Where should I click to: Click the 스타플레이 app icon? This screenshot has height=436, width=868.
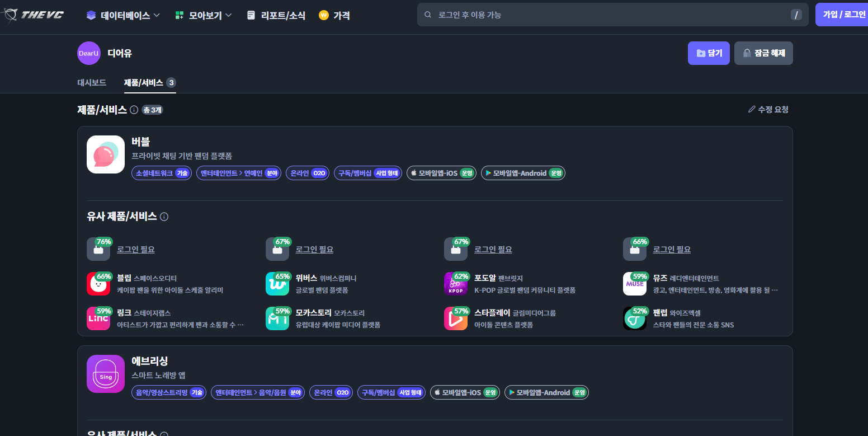click(x=456, y=318)
